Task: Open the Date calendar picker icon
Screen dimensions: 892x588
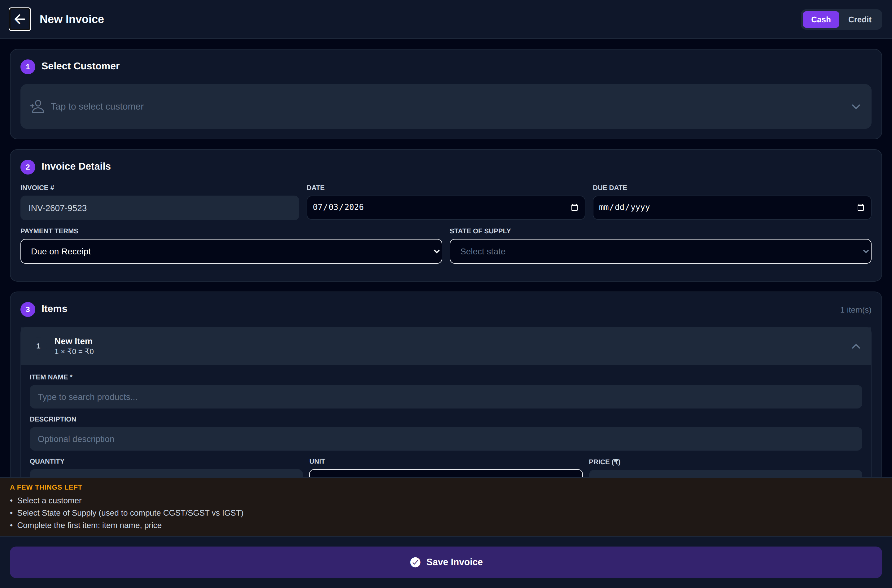Action: 574,207
